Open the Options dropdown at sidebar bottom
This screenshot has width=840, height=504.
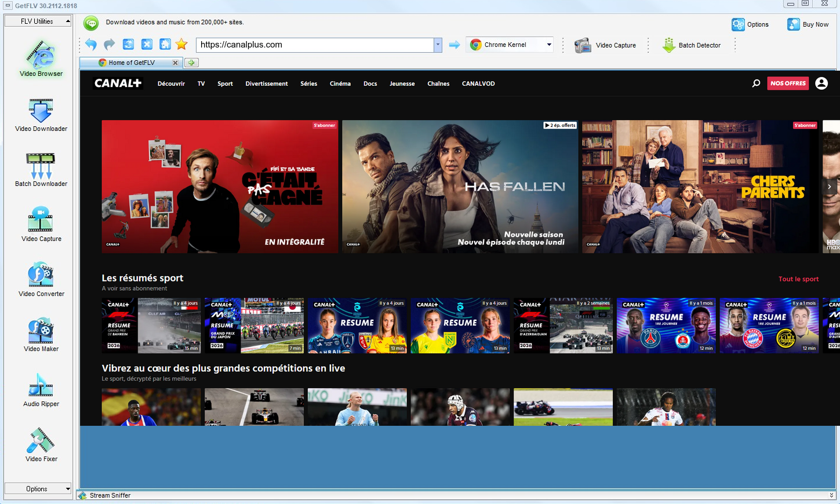click(x=38, y=489)
